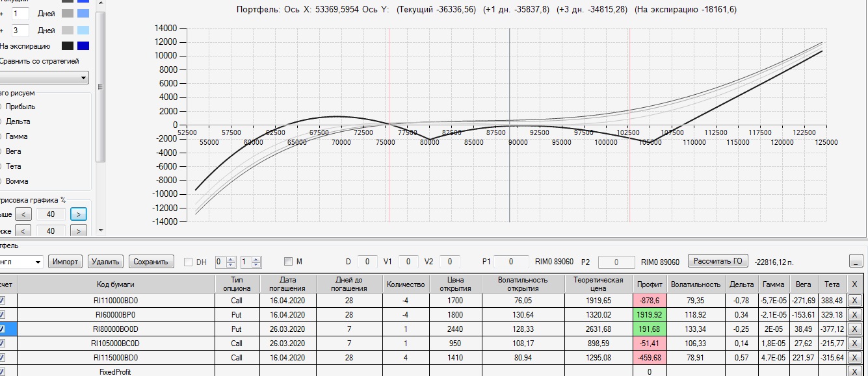Click the V1 input field

408,262
